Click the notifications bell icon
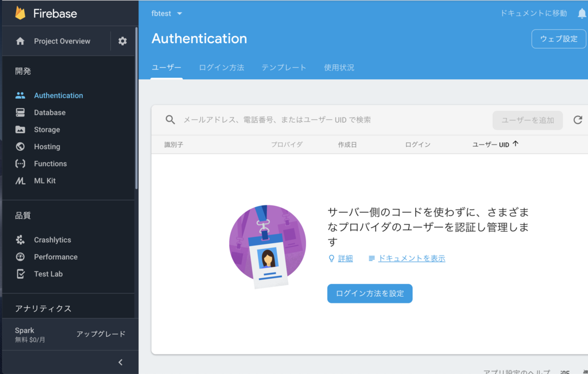588x374 pixels. click(x=582, y=14)
